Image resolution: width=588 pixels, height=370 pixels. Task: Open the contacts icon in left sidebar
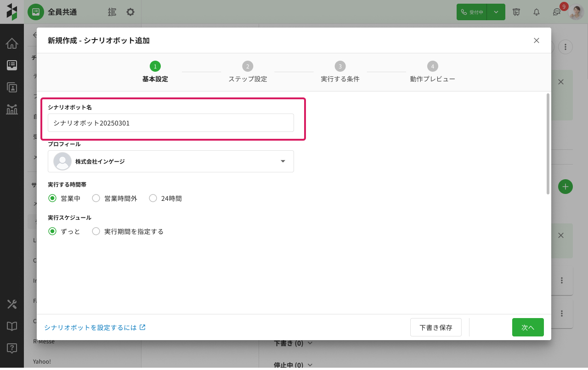click(12, 87)
